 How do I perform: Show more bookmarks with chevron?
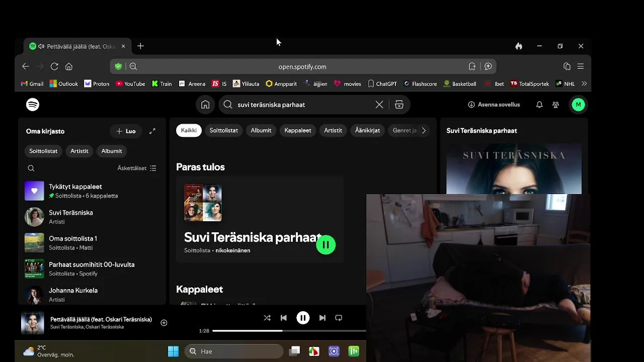[x=584, y=83]
